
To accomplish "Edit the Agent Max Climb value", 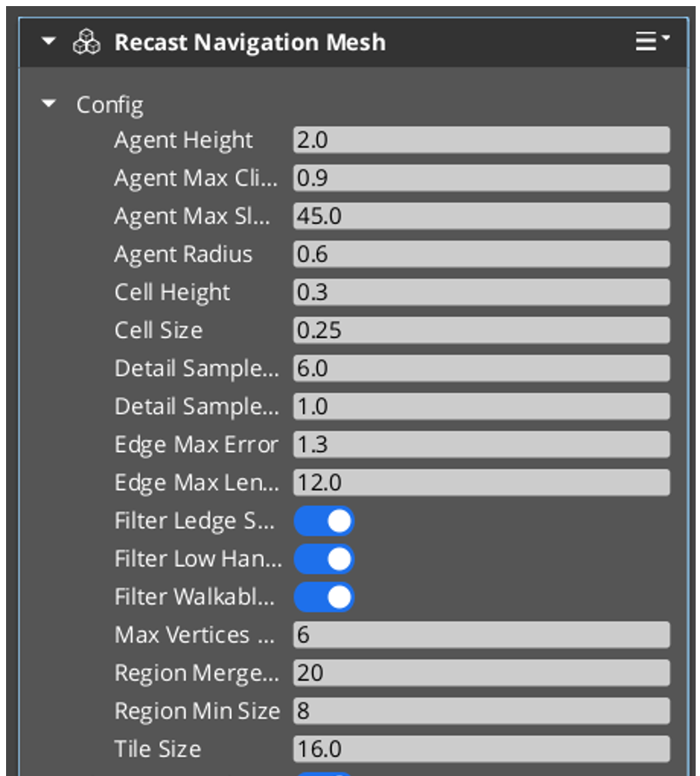I will click(481, 178).
